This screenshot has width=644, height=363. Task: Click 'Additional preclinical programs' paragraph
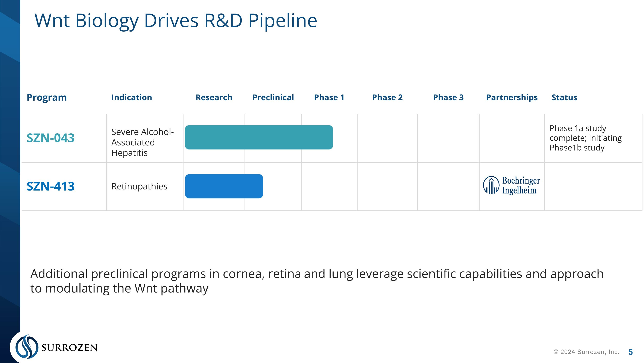pyautogui.click(x=317, y=281)
